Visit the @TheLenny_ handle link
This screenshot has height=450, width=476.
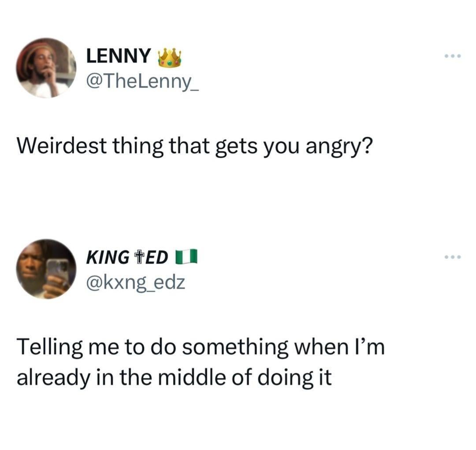click(142, 82)
